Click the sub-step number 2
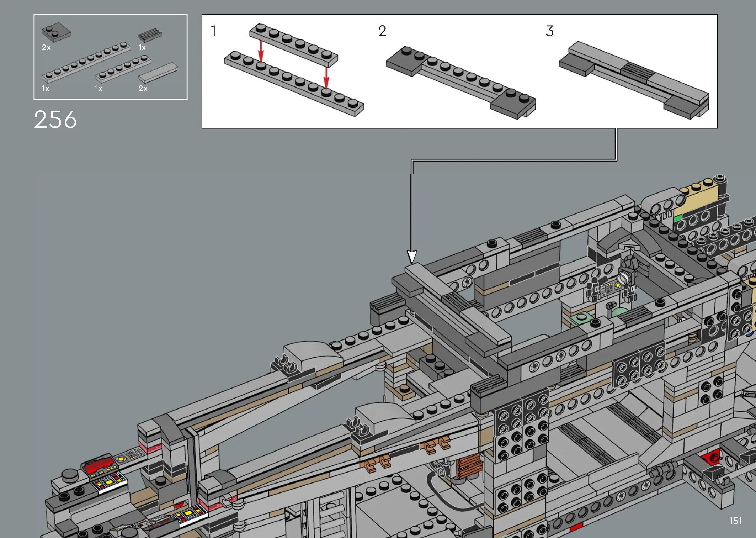Viewport: 756px width, 538px height. pos(382,31)
